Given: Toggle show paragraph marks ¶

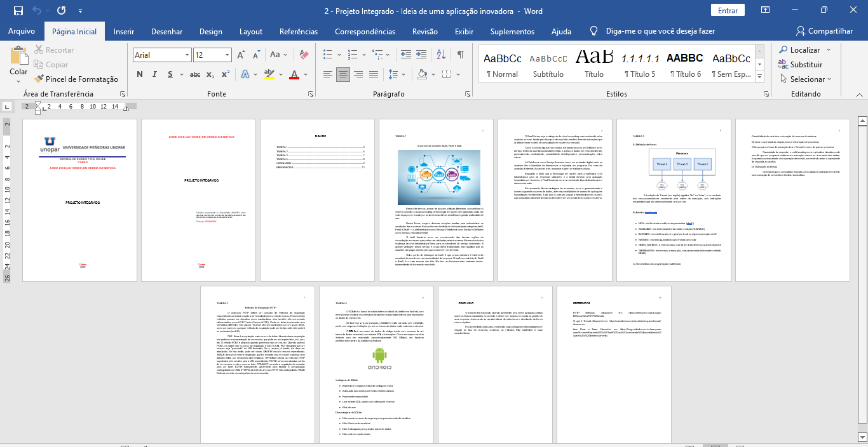Looking at the screenshot, I should click(461, 55).
